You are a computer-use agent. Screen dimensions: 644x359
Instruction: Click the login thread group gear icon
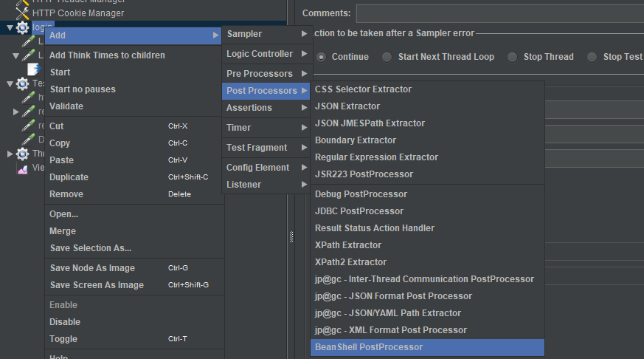point(23,27)
